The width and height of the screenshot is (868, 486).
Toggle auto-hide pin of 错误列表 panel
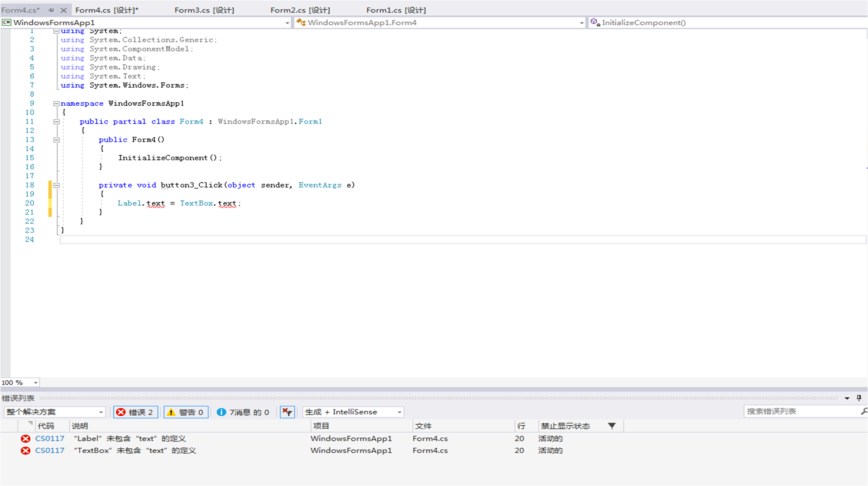click(x=859, y=398)
